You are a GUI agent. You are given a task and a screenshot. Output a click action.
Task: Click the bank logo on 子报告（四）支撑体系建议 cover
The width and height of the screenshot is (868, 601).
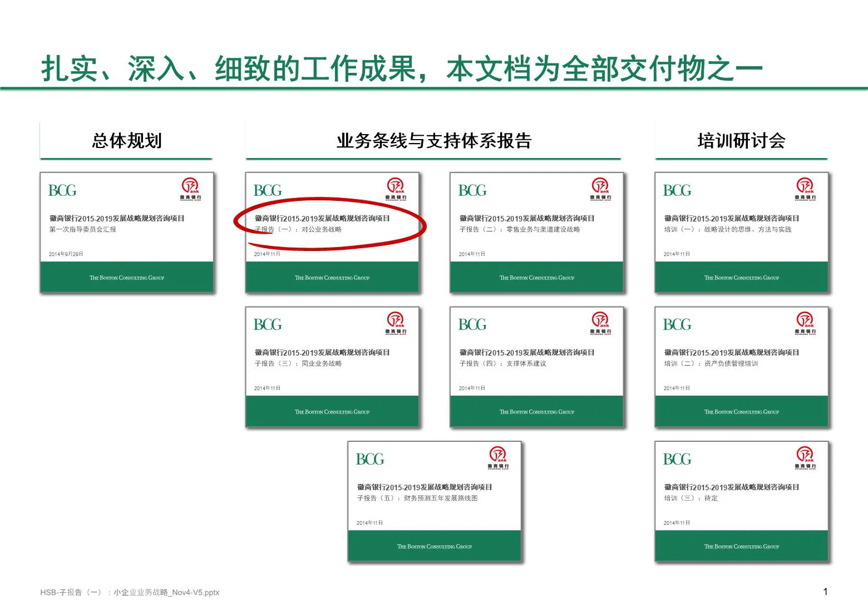point(600,323)
